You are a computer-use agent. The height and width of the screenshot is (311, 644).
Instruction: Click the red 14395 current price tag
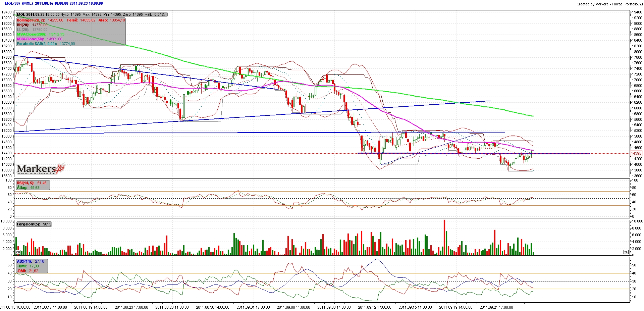[x=636, y=153]
